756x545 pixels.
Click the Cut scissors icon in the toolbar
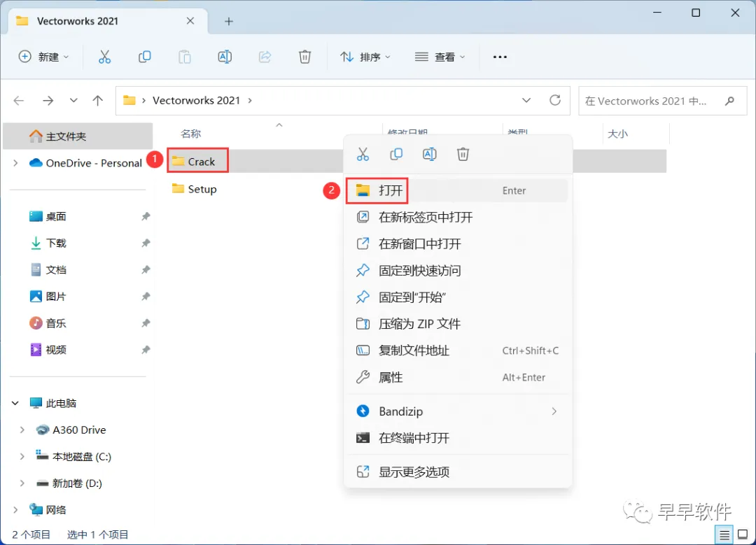[104, 57]
